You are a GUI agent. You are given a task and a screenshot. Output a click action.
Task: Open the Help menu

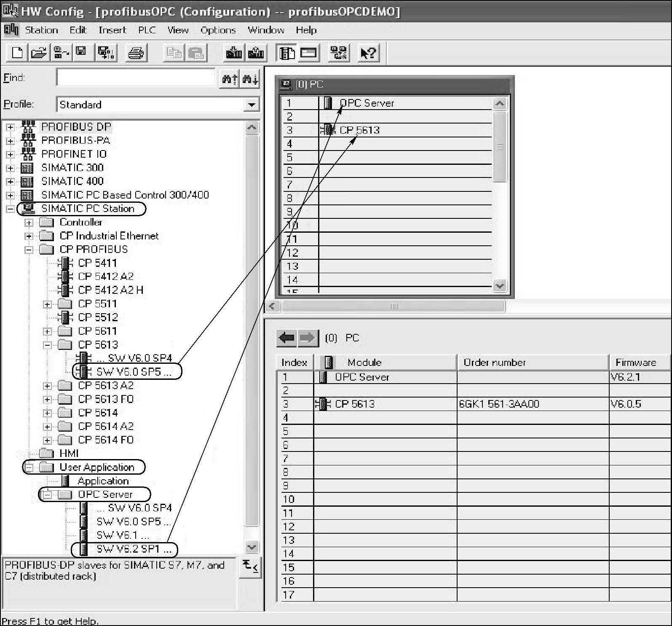pyautogui.click(x=306, y=30)
